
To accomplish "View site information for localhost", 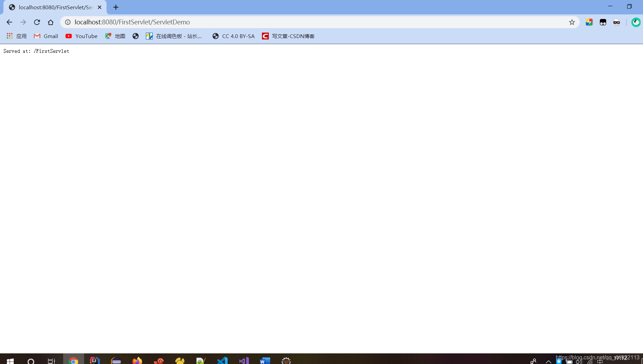I will point(68,22).
